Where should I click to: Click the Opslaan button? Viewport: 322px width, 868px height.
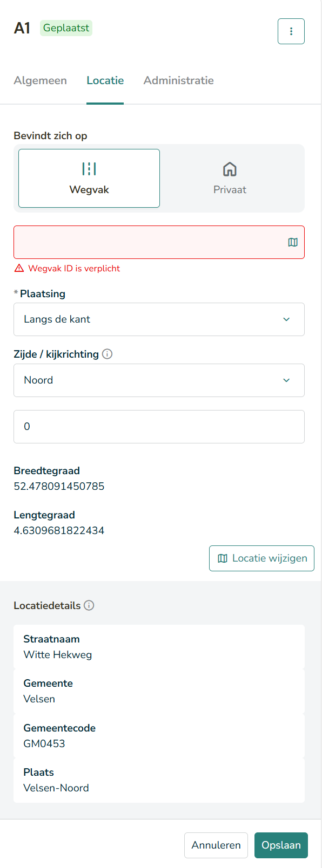point(281,845)
